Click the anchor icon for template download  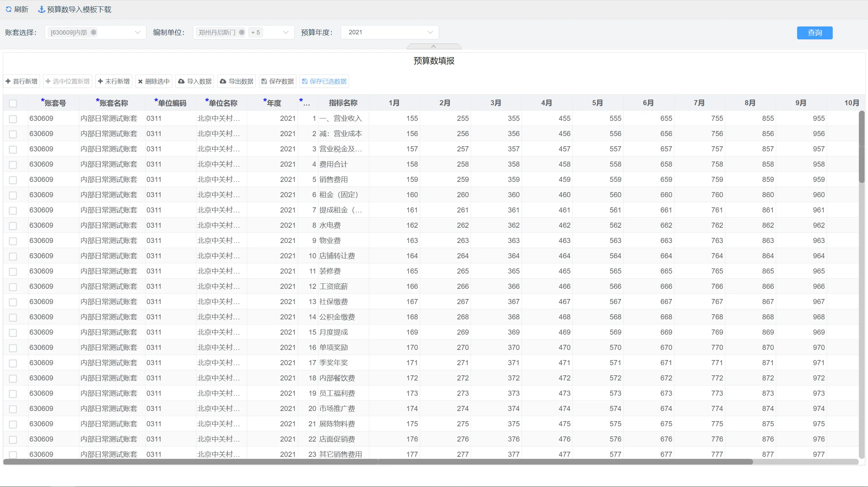coord(41,9)
